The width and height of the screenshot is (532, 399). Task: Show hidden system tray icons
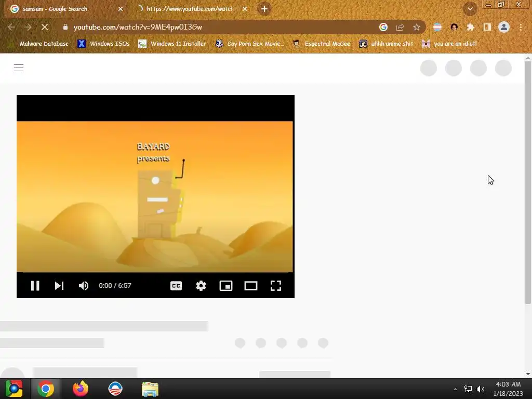pyautogui.click(x=455, y=389)
